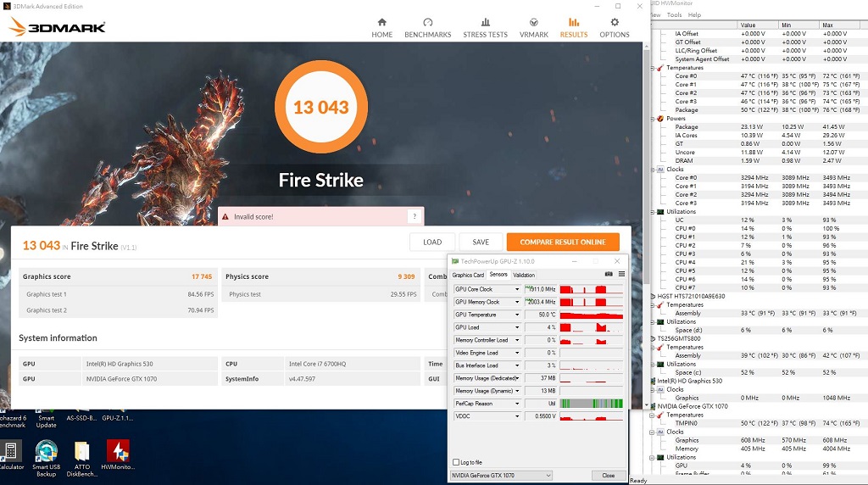Click the Value column header in HWMonitor
The width and height of the screenshot is (868, 485).
(757, 25)
